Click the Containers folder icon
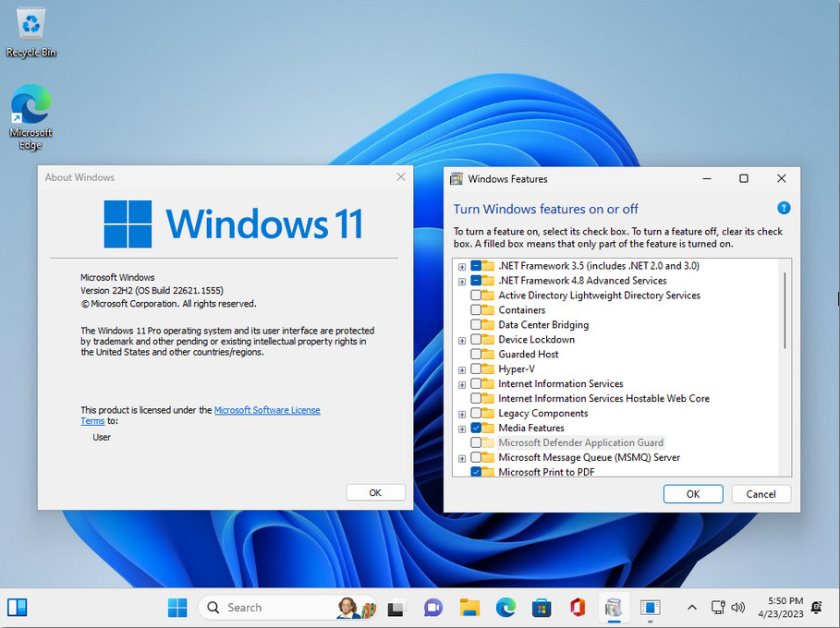Screen dimensions: 840x628 [488, 310]
